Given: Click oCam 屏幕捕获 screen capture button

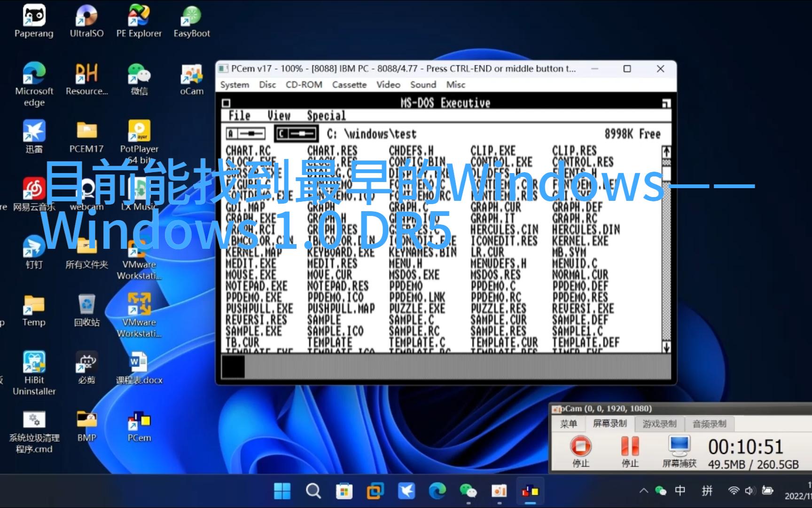Looking at the screenshot, I should coord(679,452).
